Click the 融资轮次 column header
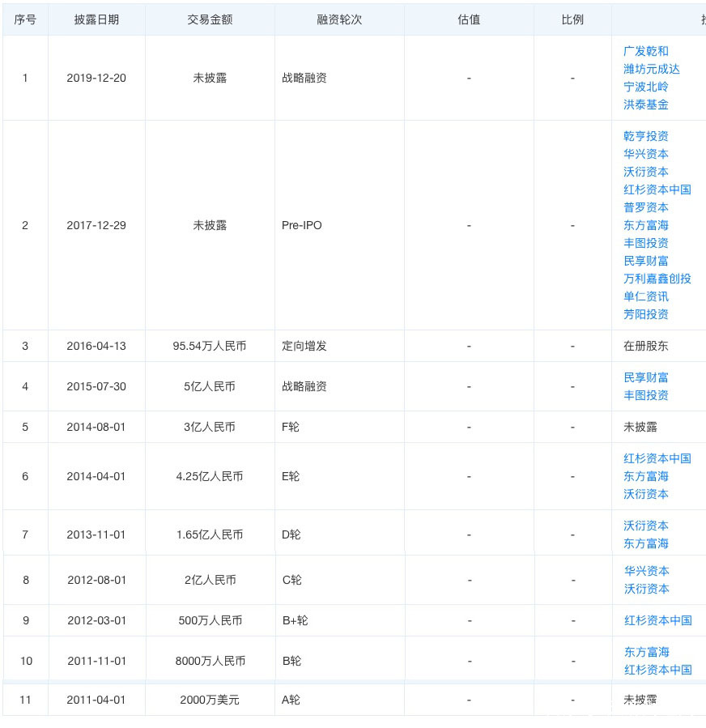Image resolution: width=706 pixels, height=728 pixels. 339,19
